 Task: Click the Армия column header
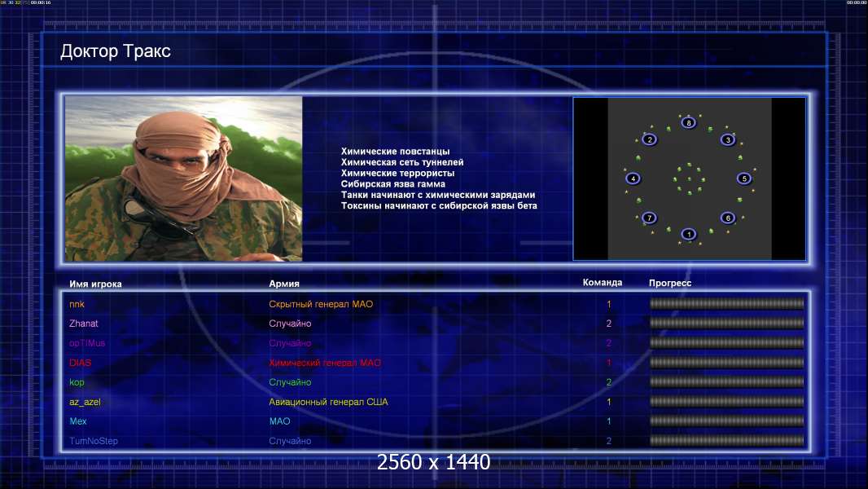pyautogui.click(x=284, y=284)
